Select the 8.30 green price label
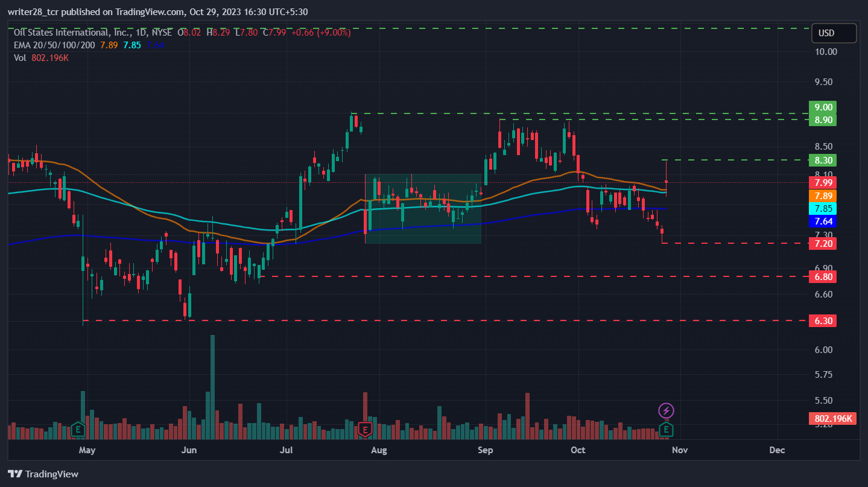 [x=823, y=161]
